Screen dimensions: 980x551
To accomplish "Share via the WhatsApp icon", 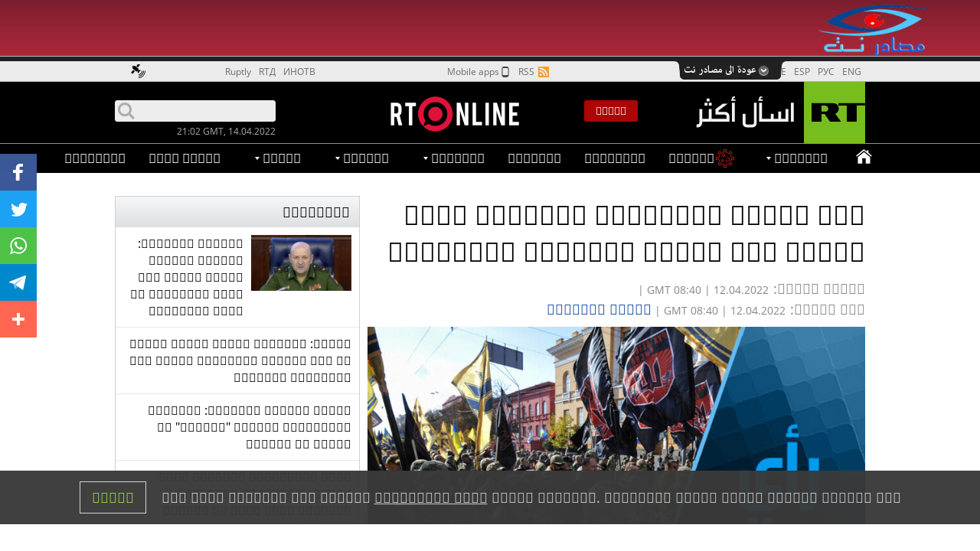I will click(18, 246).
